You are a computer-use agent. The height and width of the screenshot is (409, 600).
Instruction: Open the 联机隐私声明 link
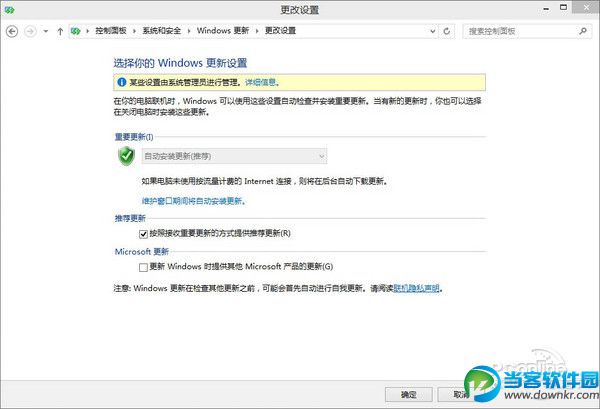[416, 288]
